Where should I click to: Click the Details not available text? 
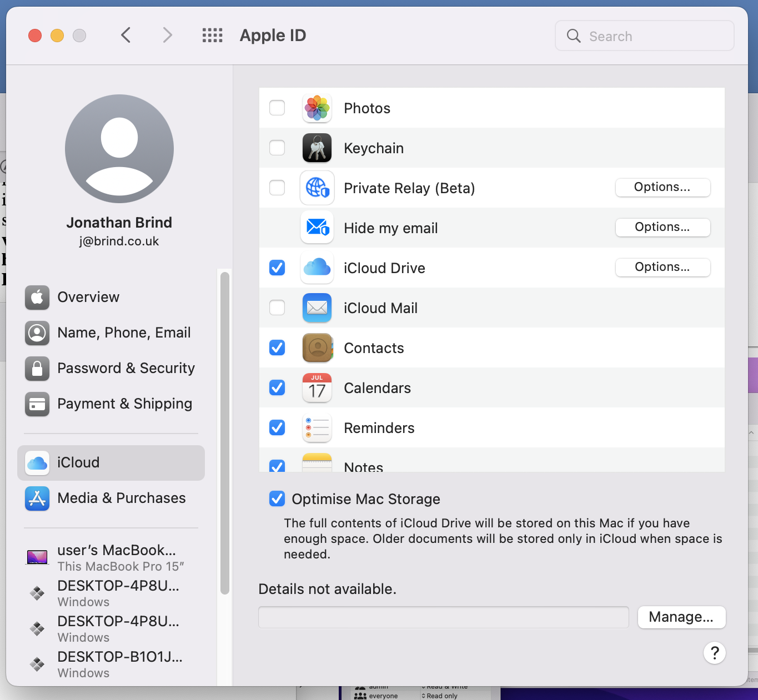tap(328, 590)
